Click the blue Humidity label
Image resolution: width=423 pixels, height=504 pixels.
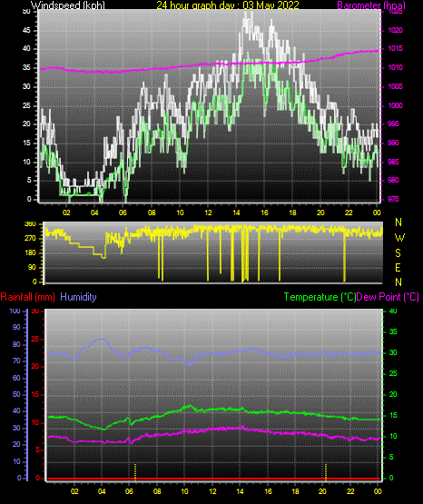point(78,297)
